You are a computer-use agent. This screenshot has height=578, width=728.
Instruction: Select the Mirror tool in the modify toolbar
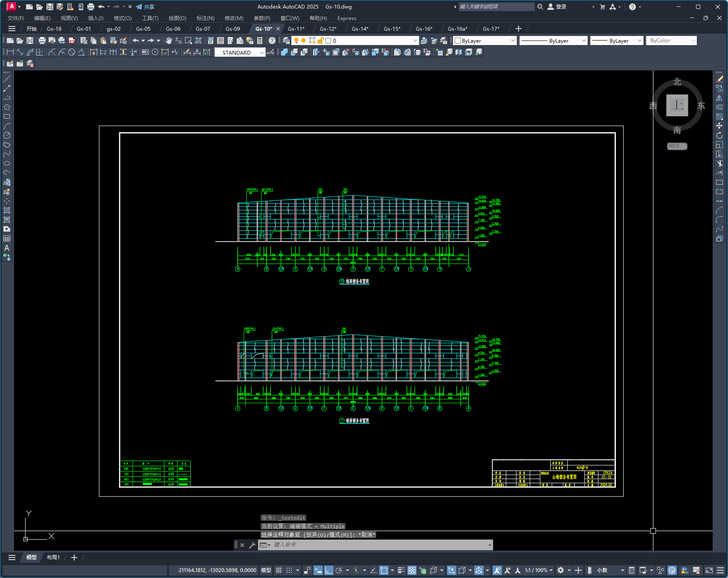tap(719, 98)
